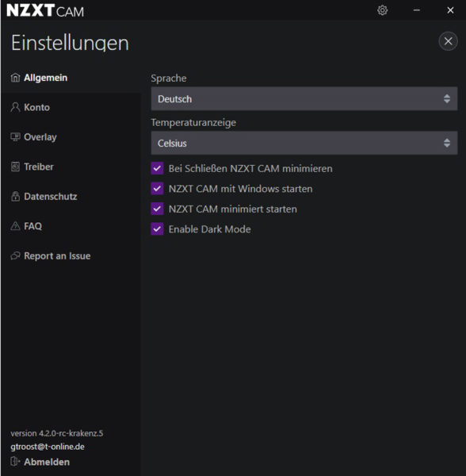Click the Abmelden door icon
Image resolution: width=466 pixels, height=476 pixels.
(x=15, y=462)
